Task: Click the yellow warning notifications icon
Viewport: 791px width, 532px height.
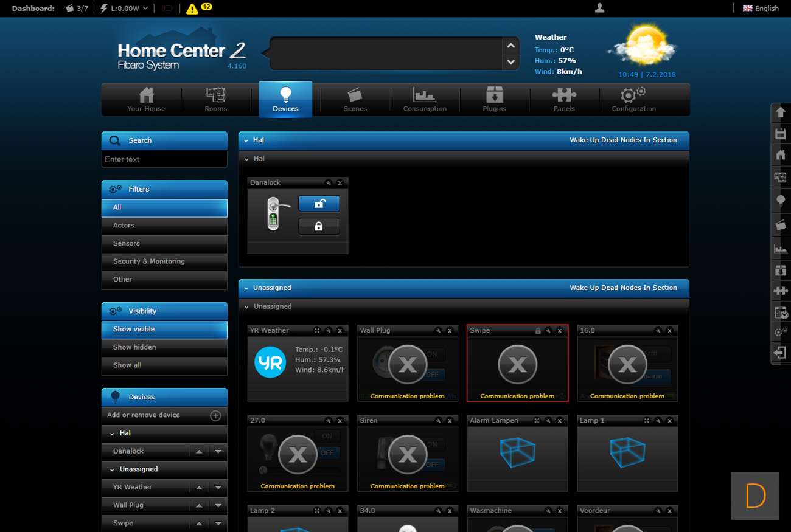Action: [192, 9]
